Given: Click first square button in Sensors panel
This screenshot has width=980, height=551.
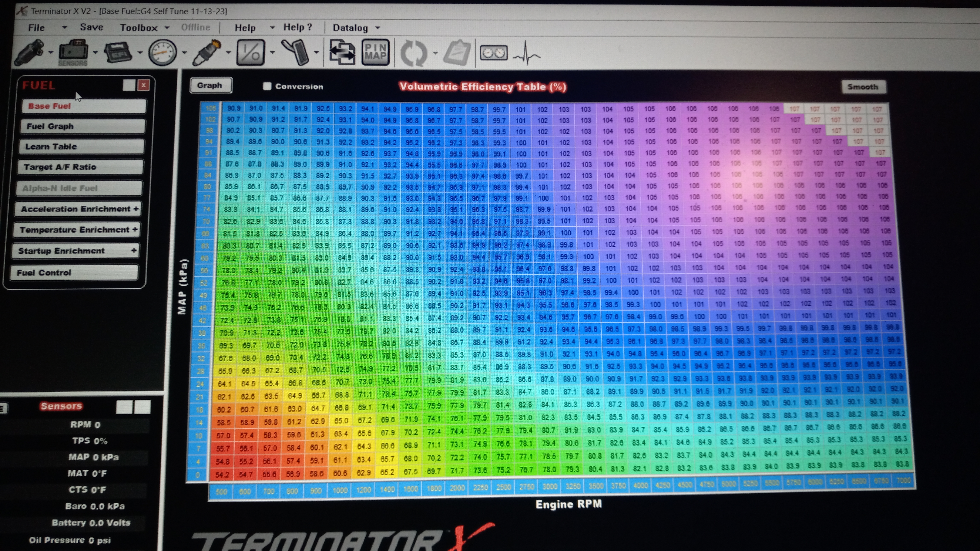Looking at the screenshot, I should coord(124,407).
